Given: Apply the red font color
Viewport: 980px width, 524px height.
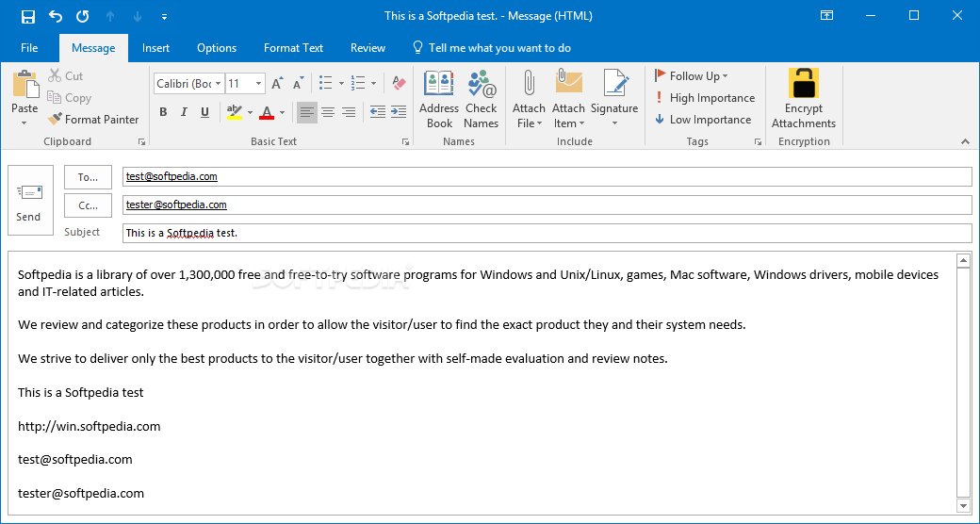Looking at the screenshot, I should click(267, 112).
